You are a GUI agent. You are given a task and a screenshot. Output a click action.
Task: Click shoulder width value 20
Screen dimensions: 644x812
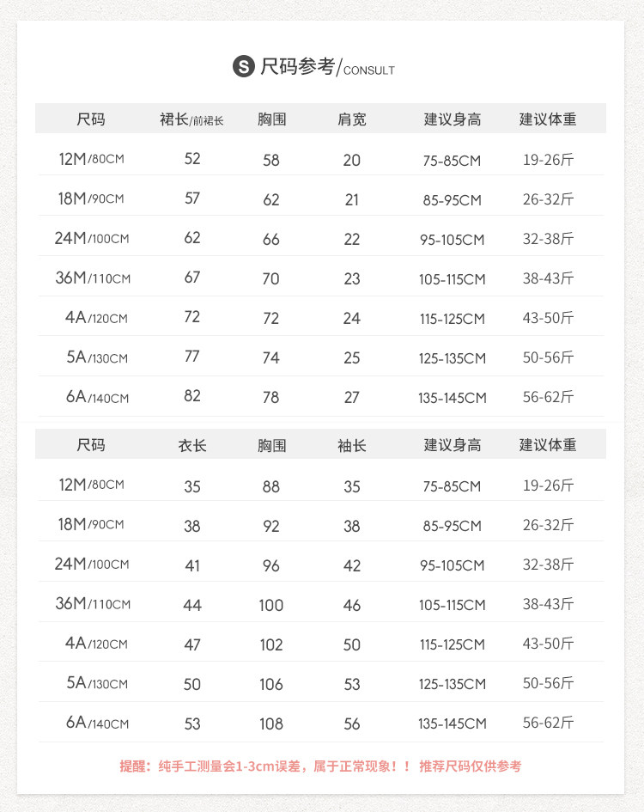pyautogui.click(x=352, y=160)
